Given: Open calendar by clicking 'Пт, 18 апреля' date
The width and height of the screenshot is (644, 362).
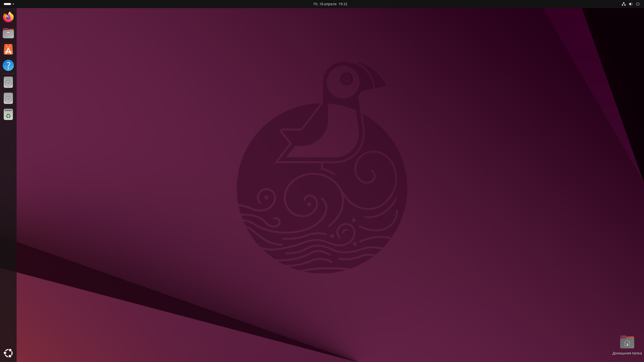Looking at the screenshot, I should click(x=325, y=4).
